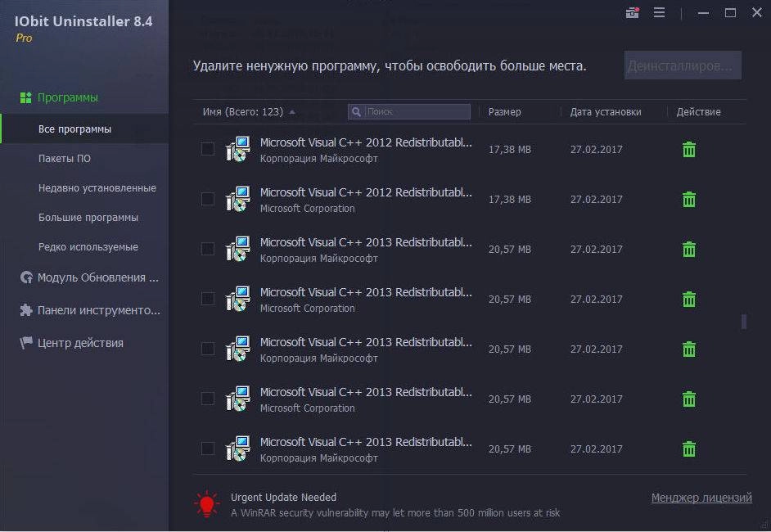Switch to Пакеты ПО

(x=65, y=158)
